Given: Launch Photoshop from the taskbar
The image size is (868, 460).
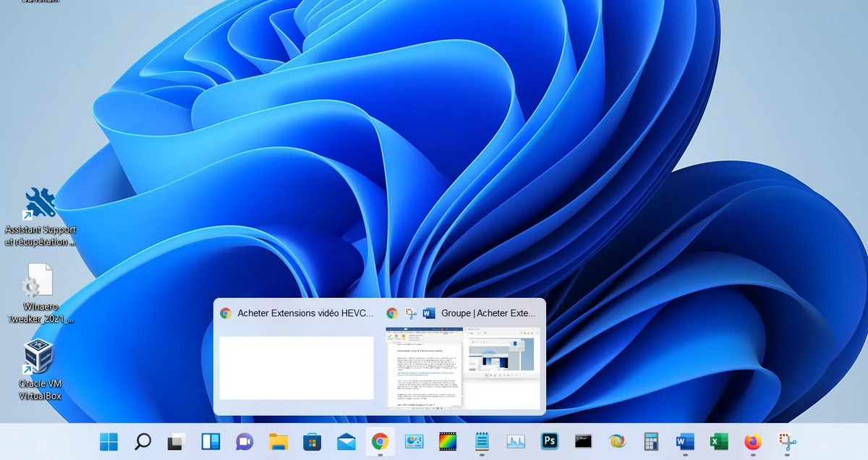Looking at the screenshot, I should pos(550,441).
